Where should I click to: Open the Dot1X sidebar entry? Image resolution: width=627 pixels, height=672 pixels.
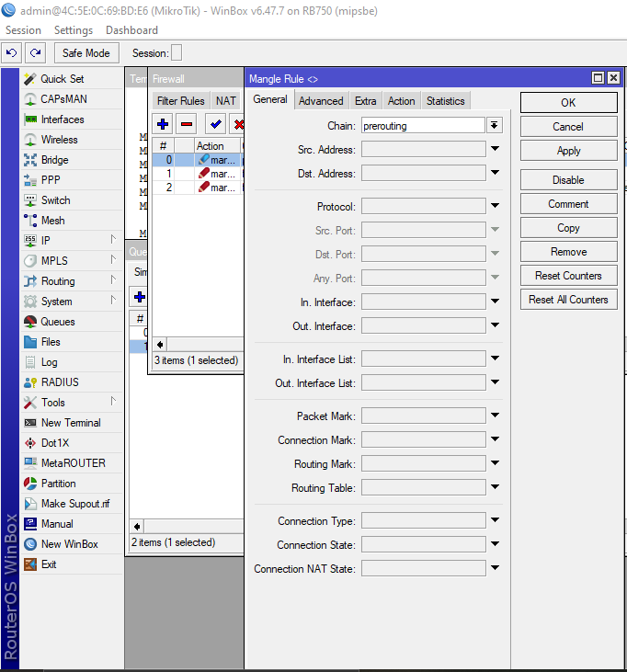[x=71, y=443]
